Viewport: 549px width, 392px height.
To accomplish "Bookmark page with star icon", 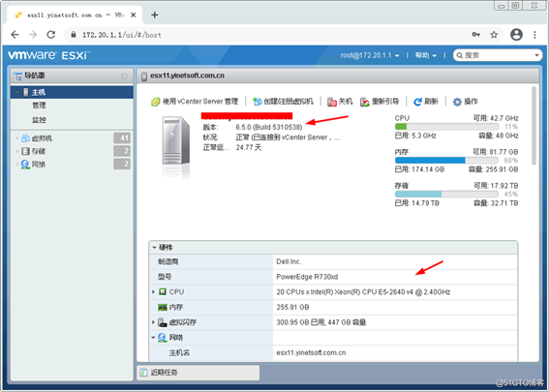I will tap(494, 35).
